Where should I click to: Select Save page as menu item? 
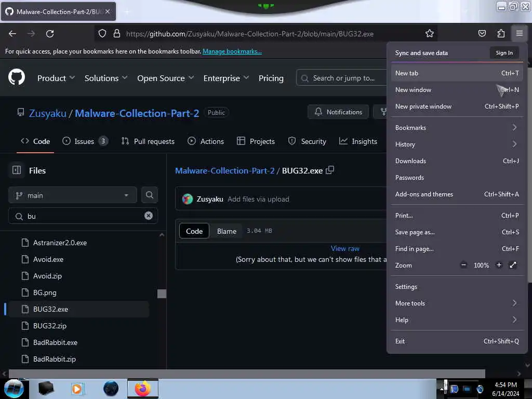[x=457, y=232]
